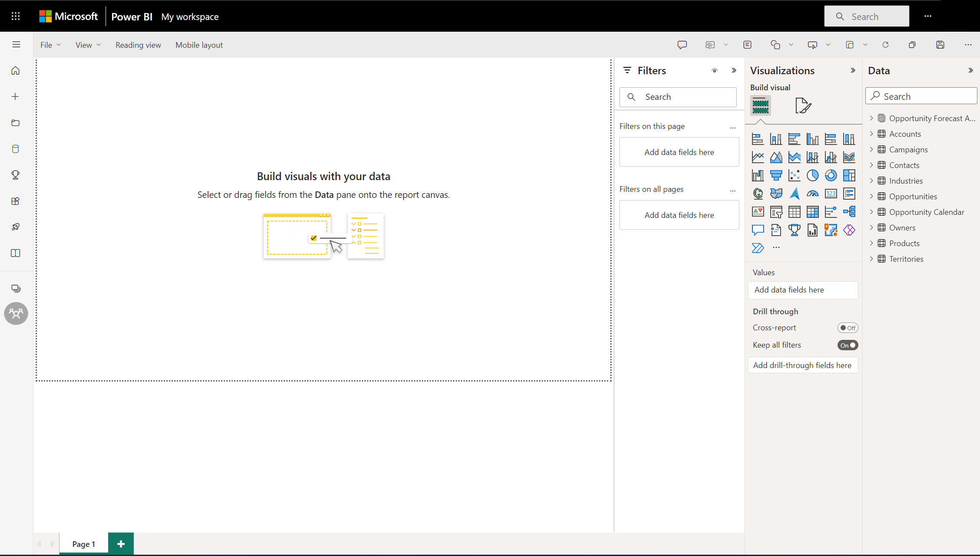Turn off the Keep all filters toggle
The height and width of the screenshot is (556, 980).
pyautogui.click(x=848, y=345)
